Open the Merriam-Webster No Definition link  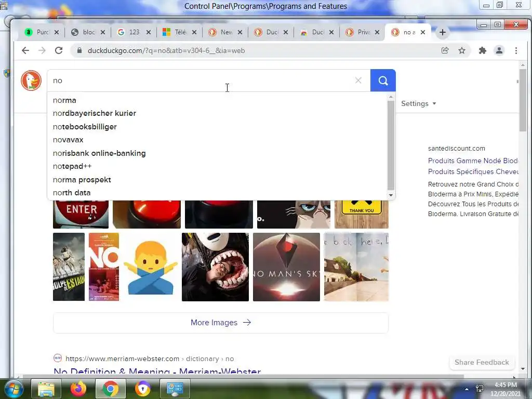pyautogui.click(x=157, y=370)
